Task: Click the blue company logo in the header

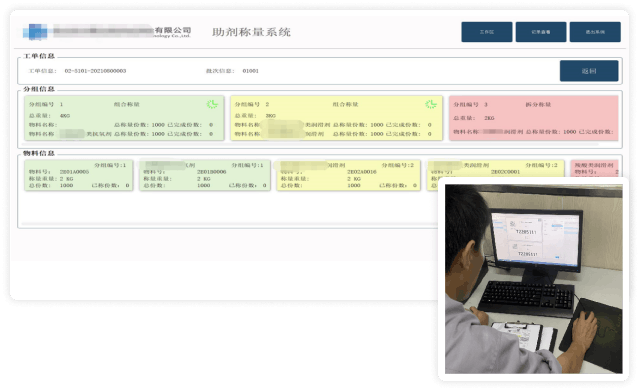Action: click(x=35, y=31)
